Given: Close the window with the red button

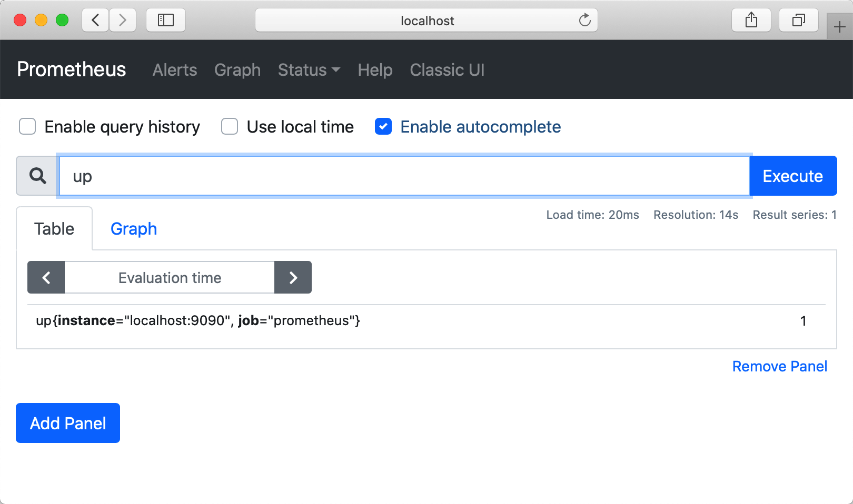Looking at the screenshot, I should pyautogui.click(x=20, y=20).
